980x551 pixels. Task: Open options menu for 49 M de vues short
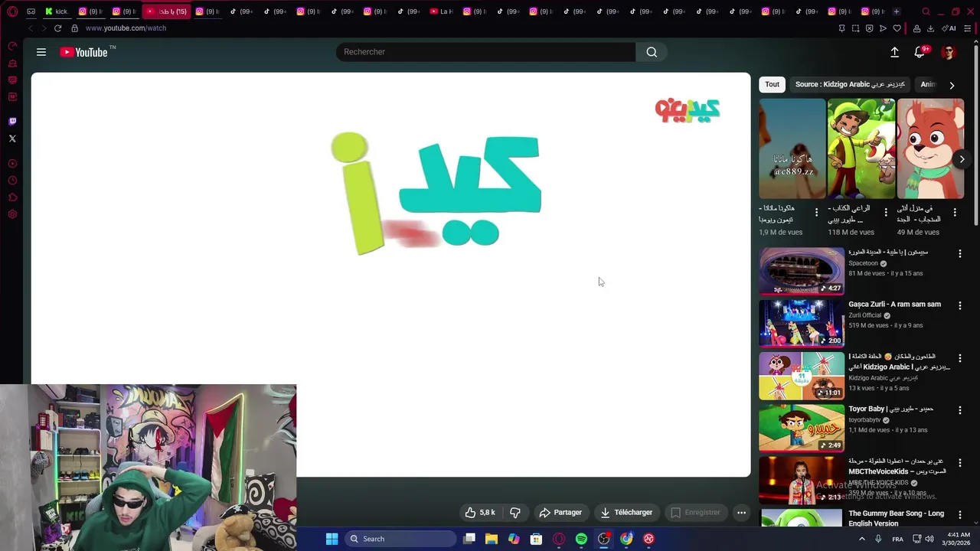(955, 212)
